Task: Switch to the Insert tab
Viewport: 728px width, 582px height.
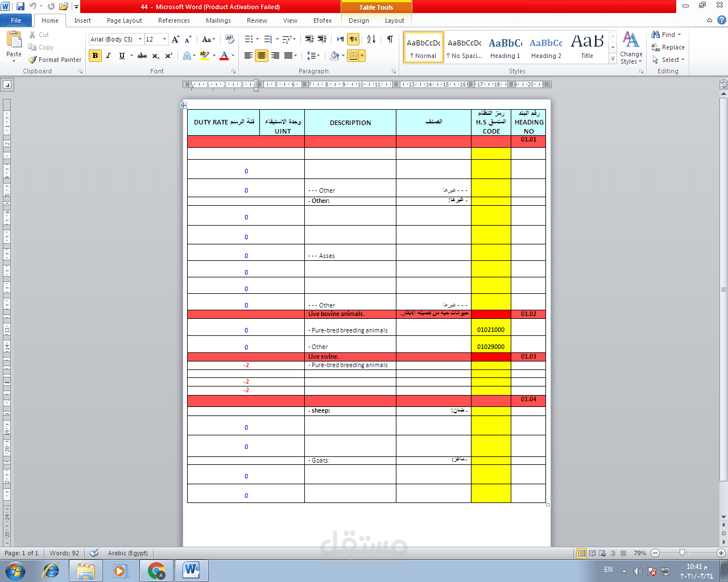Action: coord(82,20)
